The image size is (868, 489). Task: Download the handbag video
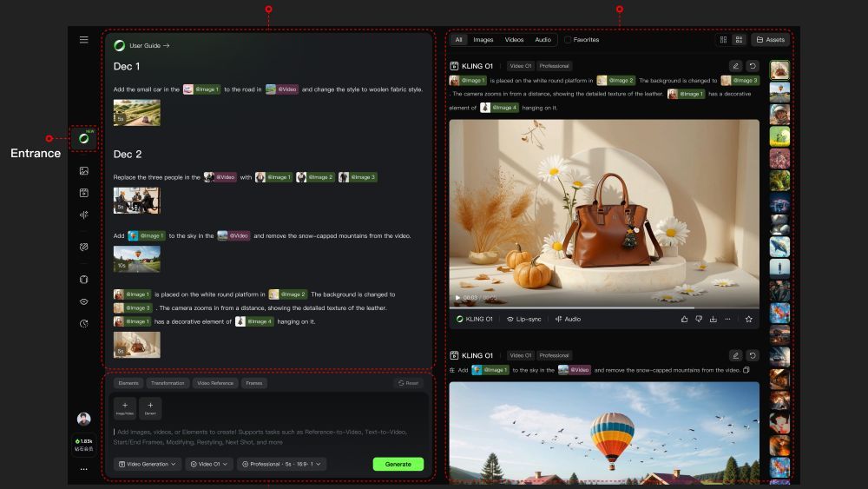point(713,319)
